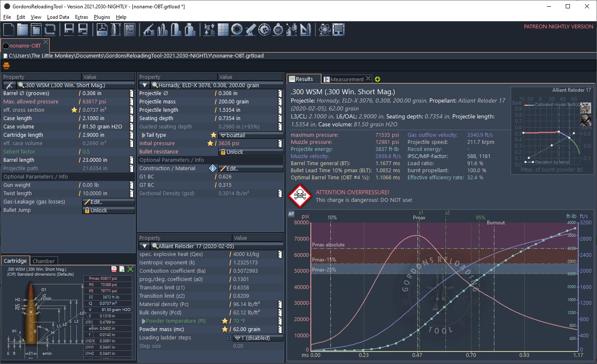Open the cartridge length gauge tool
The height and width of the screenshot is (364, 597).
click(x=116, y=30)
